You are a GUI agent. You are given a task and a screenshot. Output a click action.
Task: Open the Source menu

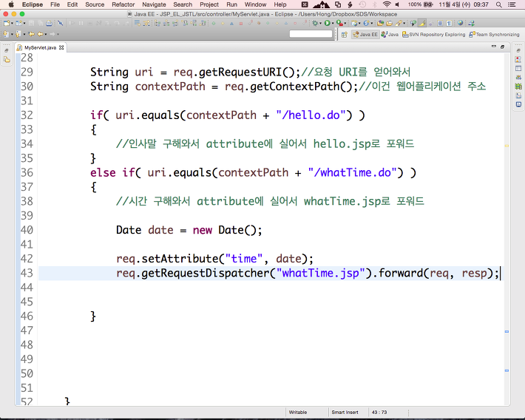[x=95, y=4]
